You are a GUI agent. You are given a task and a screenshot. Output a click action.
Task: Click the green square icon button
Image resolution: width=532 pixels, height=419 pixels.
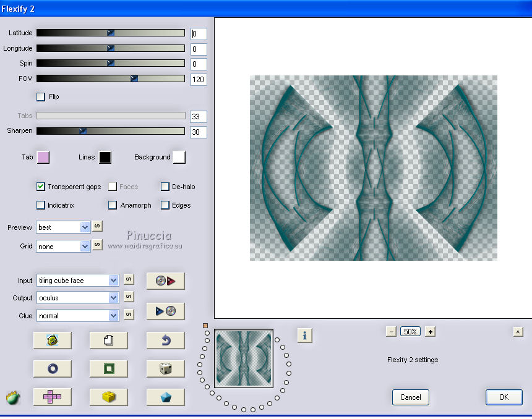click(109, 368)
